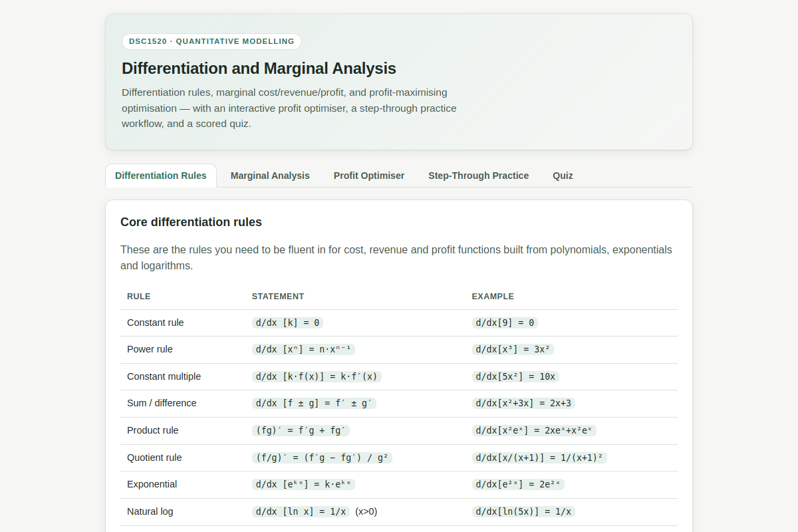Screen dimensions: 798x532
Task: Click the example d/dx[x/(x+1)] = 1/(x+1)²
Action: coord(539,458)
